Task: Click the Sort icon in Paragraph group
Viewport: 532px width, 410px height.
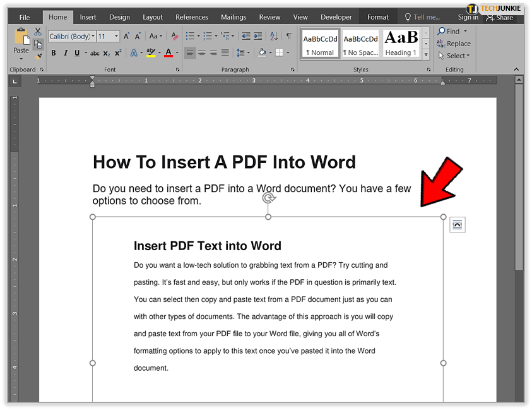Action: coord(273,37)
